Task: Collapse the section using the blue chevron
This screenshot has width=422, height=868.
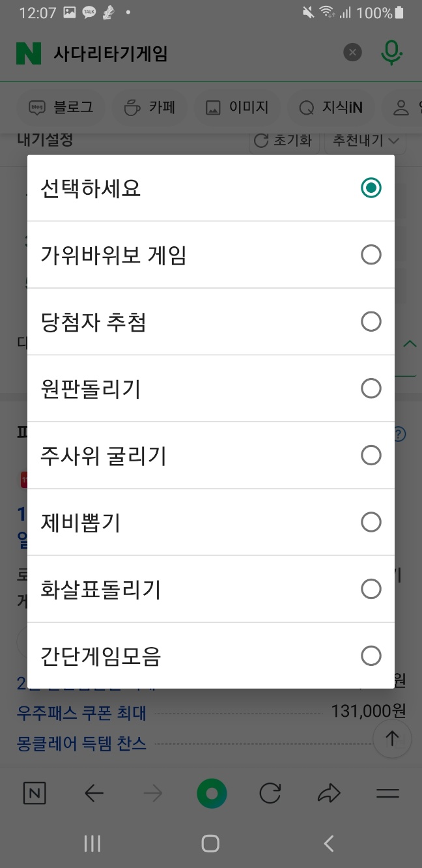Action: pyautogui.click(x=410, y=343)
